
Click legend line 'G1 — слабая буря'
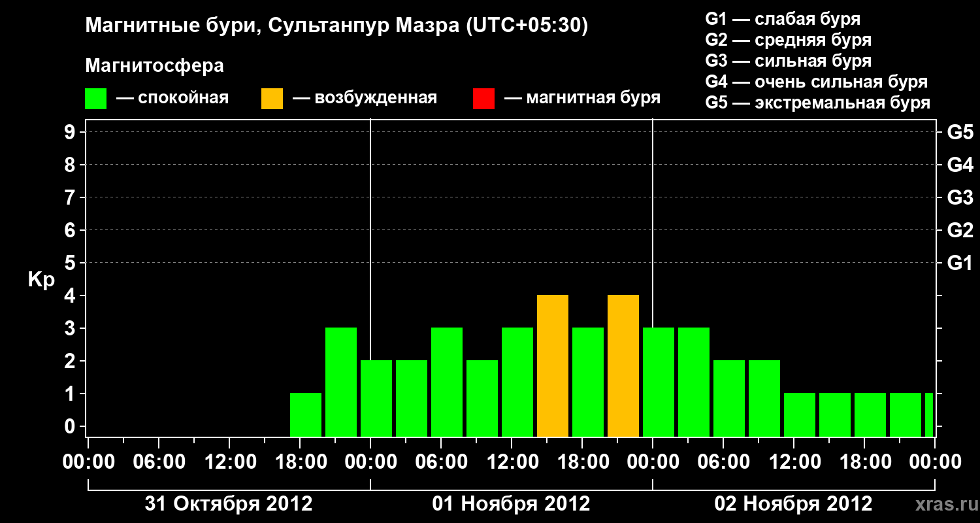pyautogui.click(x=783, y=19)
